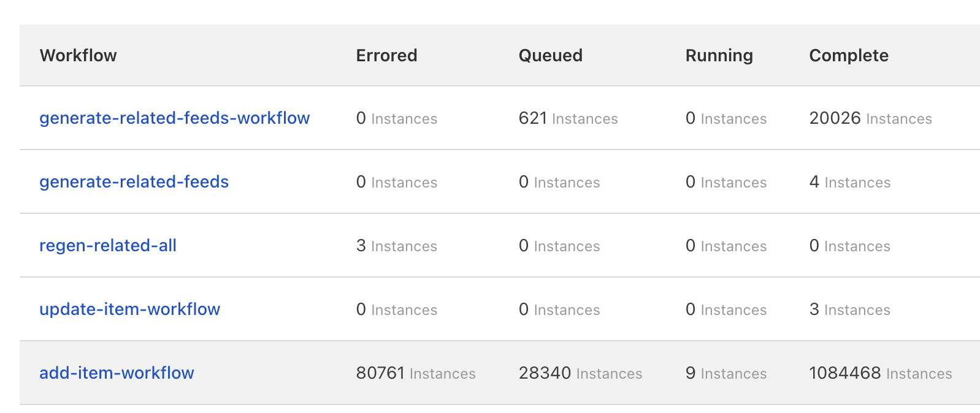Click the 3 complete instances for update-item-workflow

click(x=849, y=309)
